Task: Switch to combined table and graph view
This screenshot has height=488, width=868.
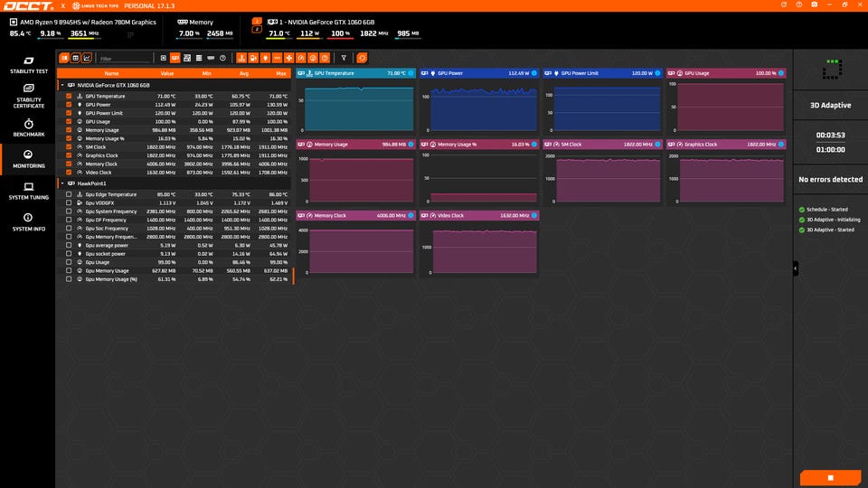Action: click(64, 58)
